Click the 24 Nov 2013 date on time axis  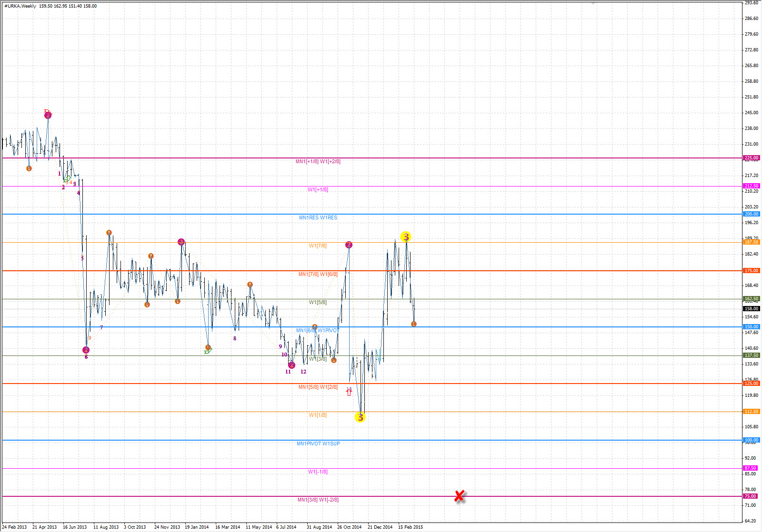pyautogui.click(x=167, y=527)
